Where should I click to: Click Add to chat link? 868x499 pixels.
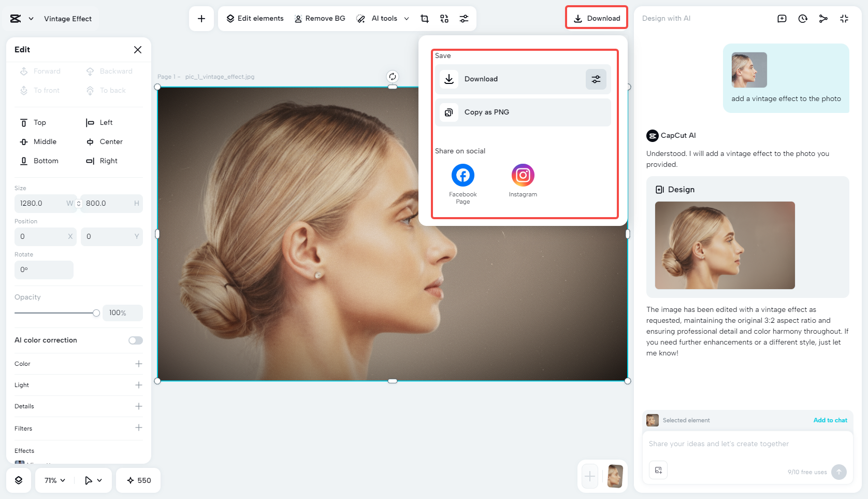pos(830,420)
